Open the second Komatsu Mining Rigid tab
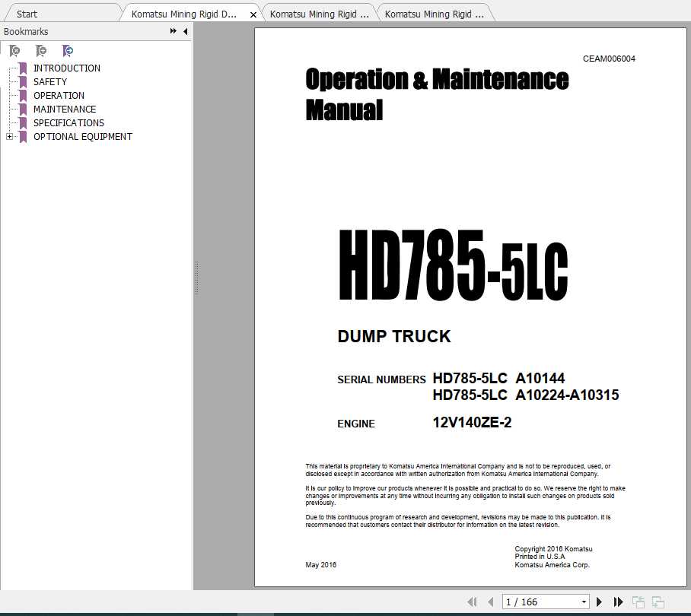Screen dimensions: 691x616 click(319, 14)
